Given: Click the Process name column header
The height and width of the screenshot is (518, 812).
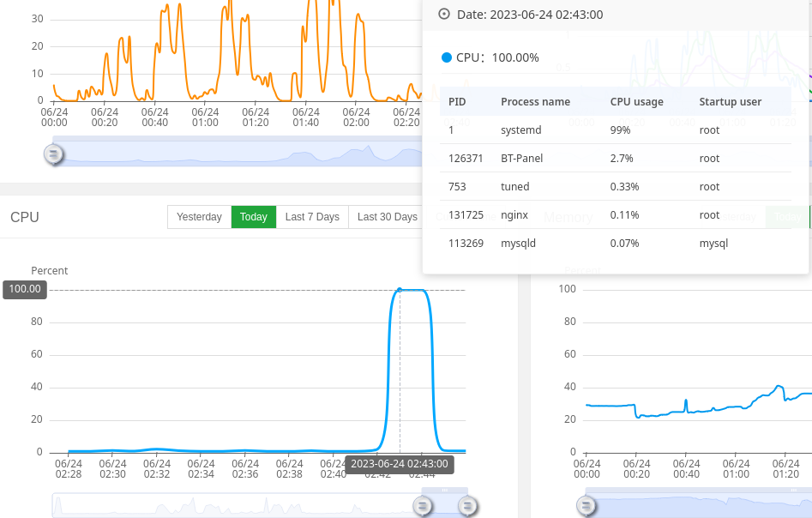Looking at the screenshot, I should pos(535,101).
